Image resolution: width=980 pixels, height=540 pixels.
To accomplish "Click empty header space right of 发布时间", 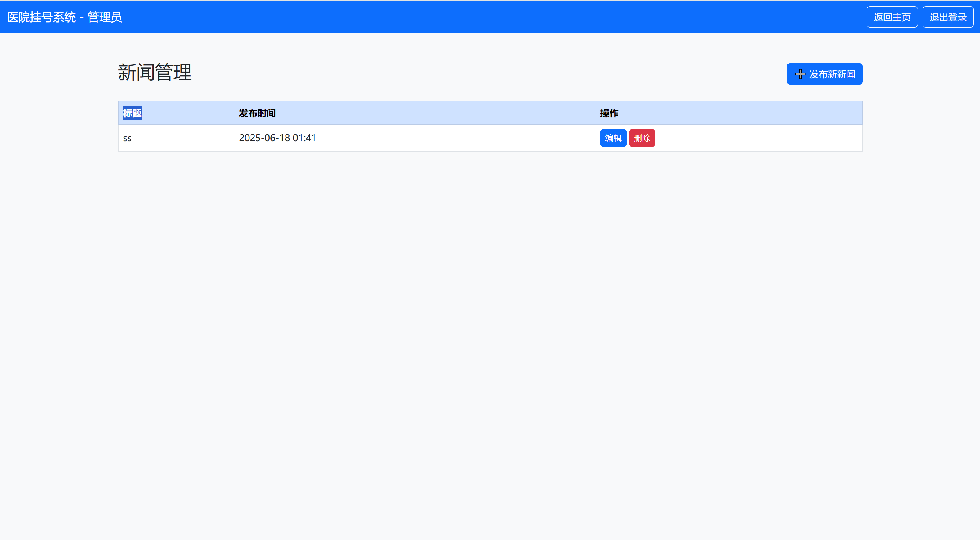I will coord(421,113).
